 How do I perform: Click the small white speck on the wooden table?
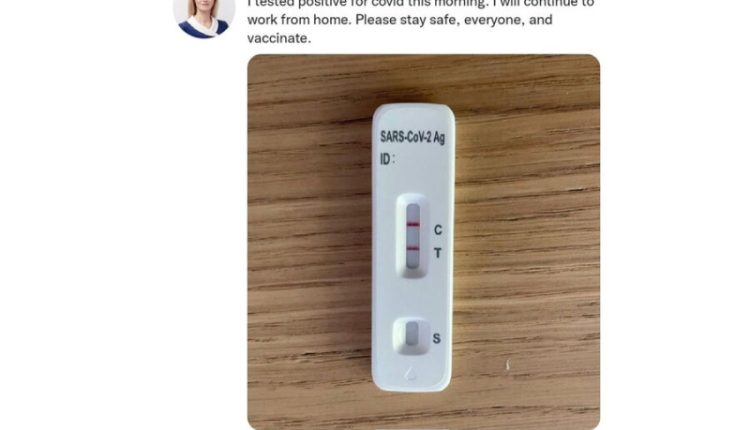507,365
